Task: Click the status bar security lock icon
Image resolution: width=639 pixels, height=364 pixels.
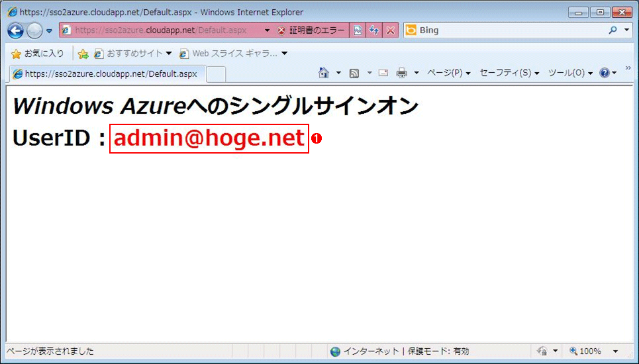Action: click(x=542, y=351)
